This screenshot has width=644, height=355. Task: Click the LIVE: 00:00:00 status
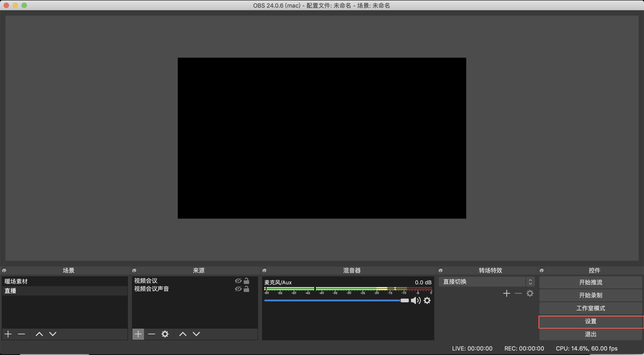(472, 348)
